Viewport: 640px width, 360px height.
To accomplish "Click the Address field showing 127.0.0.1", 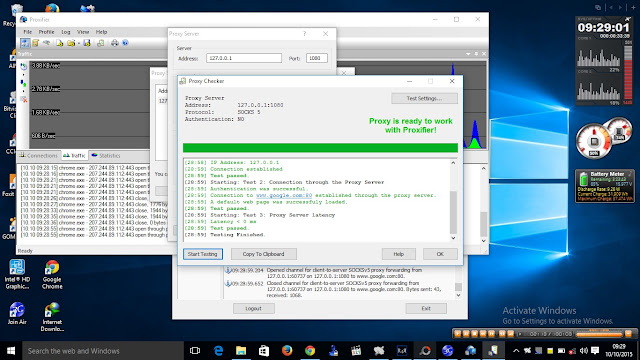I will pyautogui.click(x=244, y=58).
